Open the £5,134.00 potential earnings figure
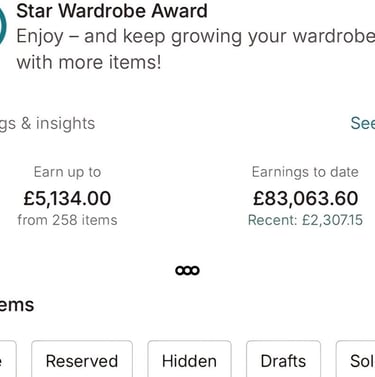 click(67, 198)
